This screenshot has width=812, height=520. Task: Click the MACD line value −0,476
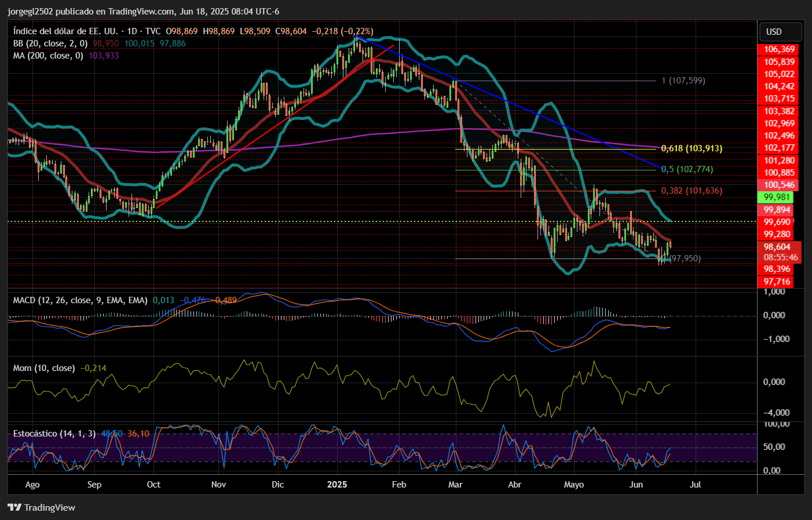point(193,300)
